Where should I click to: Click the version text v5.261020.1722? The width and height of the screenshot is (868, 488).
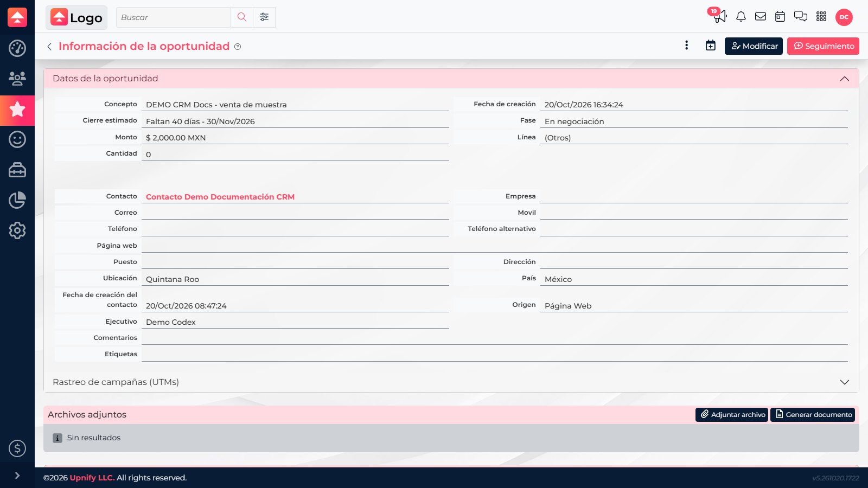pyautogui.click(x=835, y=478)
